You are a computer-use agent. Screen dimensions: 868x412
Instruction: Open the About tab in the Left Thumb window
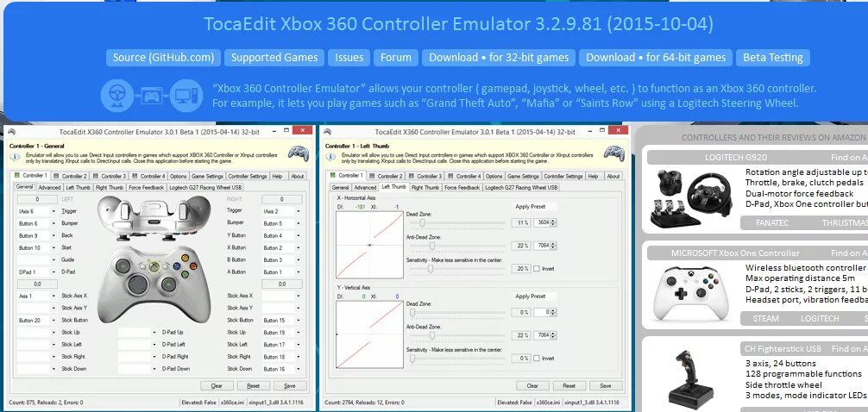[x=613, y=177]
